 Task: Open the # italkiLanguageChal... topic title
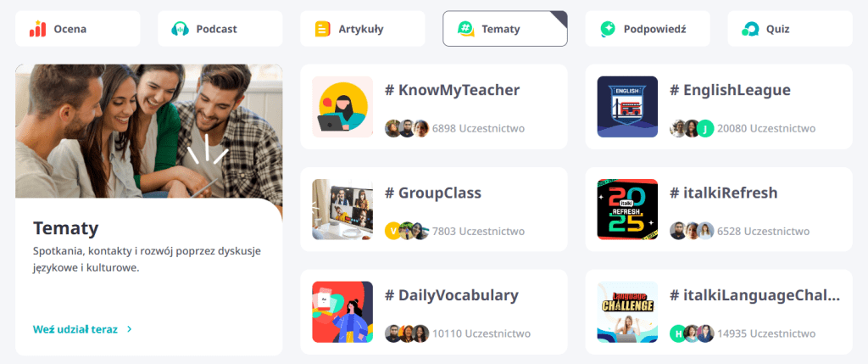[x=755, y=295]
